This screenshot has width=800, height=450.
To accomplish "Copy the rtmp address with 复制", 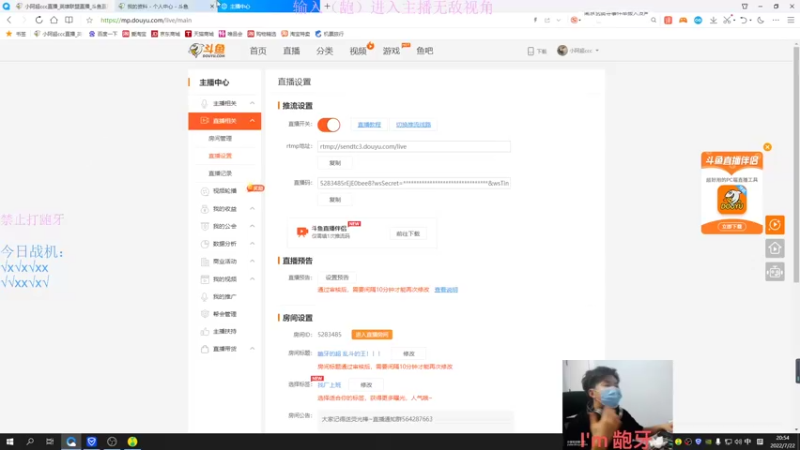I will pos(335,163).
